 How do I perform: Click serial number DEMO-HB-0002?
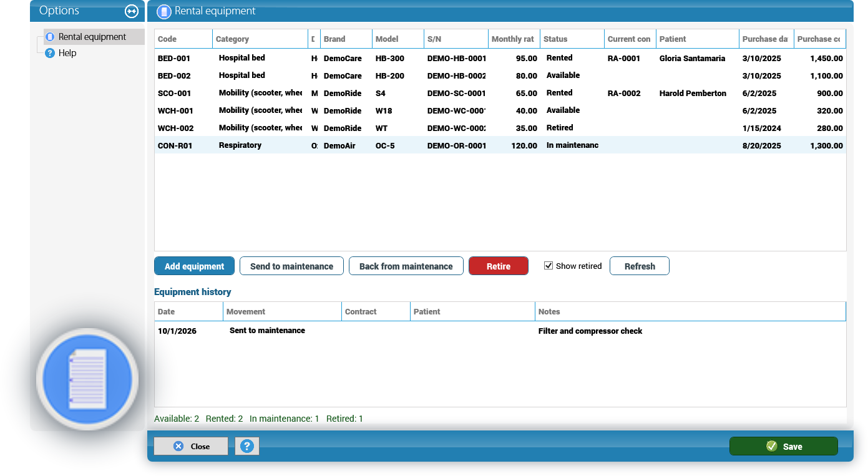456,75
